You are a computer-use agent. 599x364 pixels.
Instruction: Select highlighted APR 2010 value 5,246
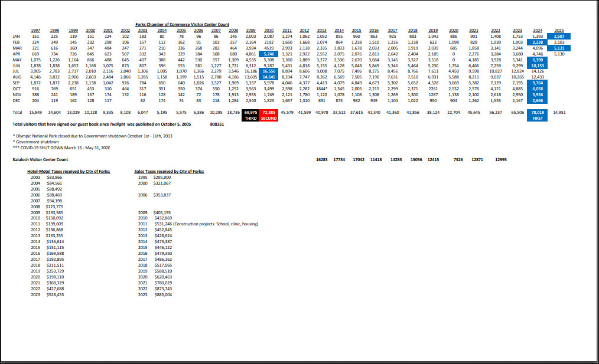click(269, 54)
